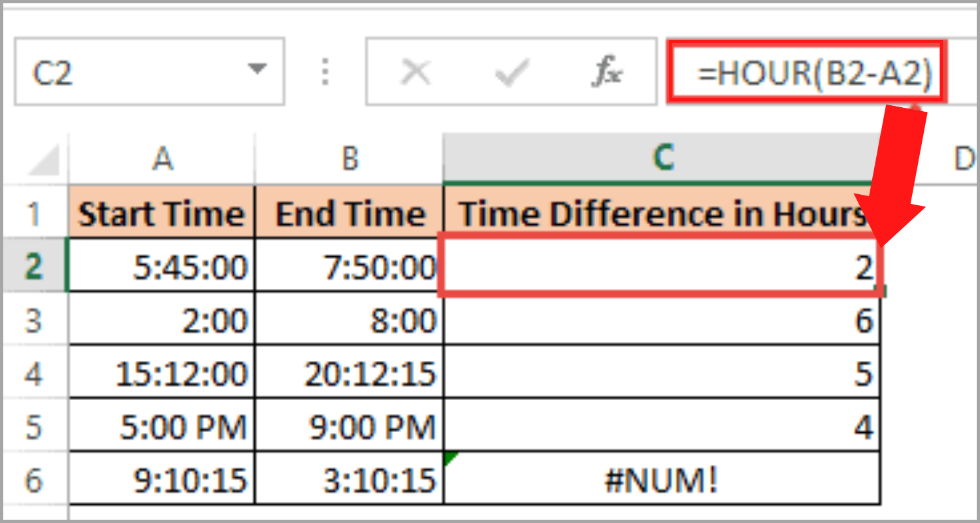Click the three-dot separator next to Name Box
This screenshot has width=980, height=523.
tap(325, 72)
